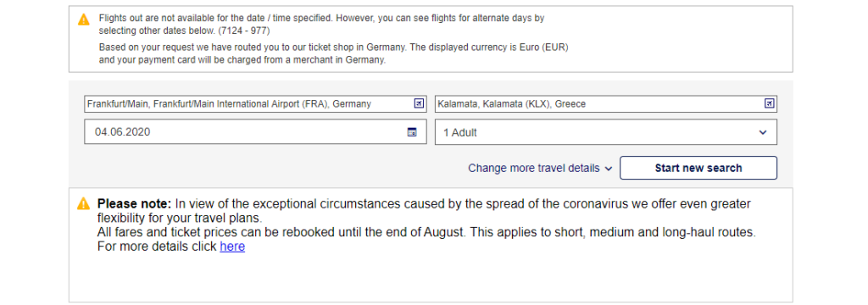Follow the 'here' link for more details
Screen dimensions: 868x305
[x=232, y=247]
